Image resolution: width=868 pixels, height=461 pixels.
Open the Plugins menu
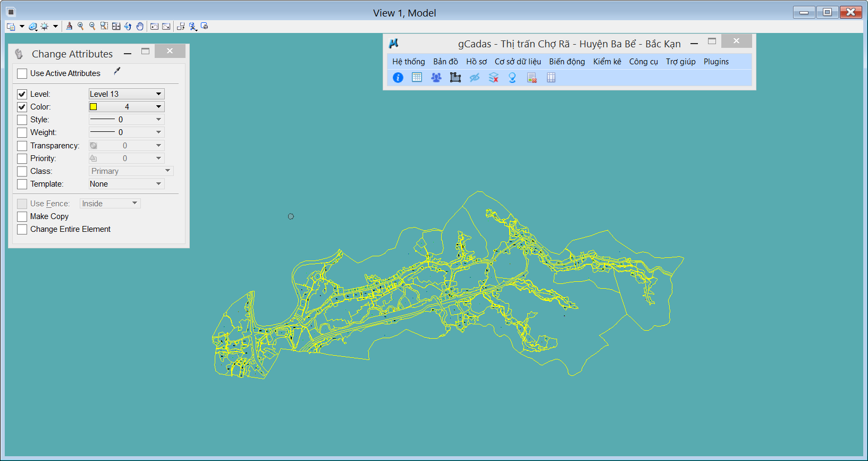[x=716, y=62]
